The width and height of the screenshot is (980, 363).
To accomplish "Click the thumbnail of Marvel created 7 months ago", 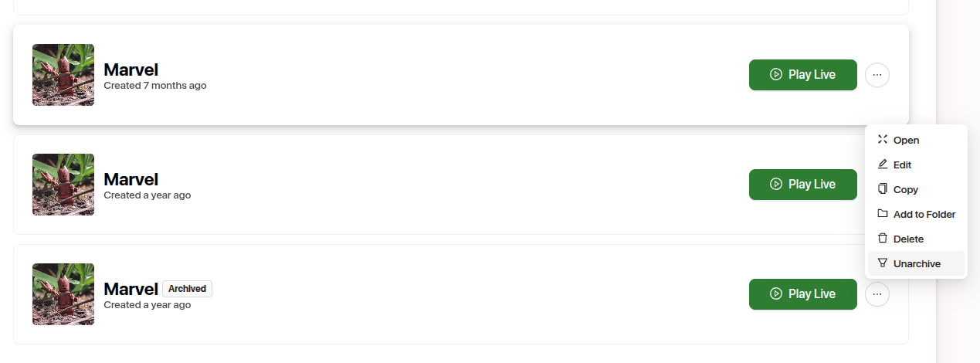I will pyautogui.click(x=63, y=75).
